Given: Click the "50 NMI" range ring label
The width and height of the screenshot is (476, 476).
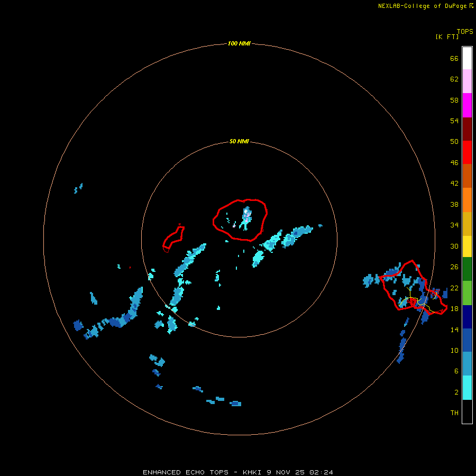Looking at the screenshot, I should 239,141.
